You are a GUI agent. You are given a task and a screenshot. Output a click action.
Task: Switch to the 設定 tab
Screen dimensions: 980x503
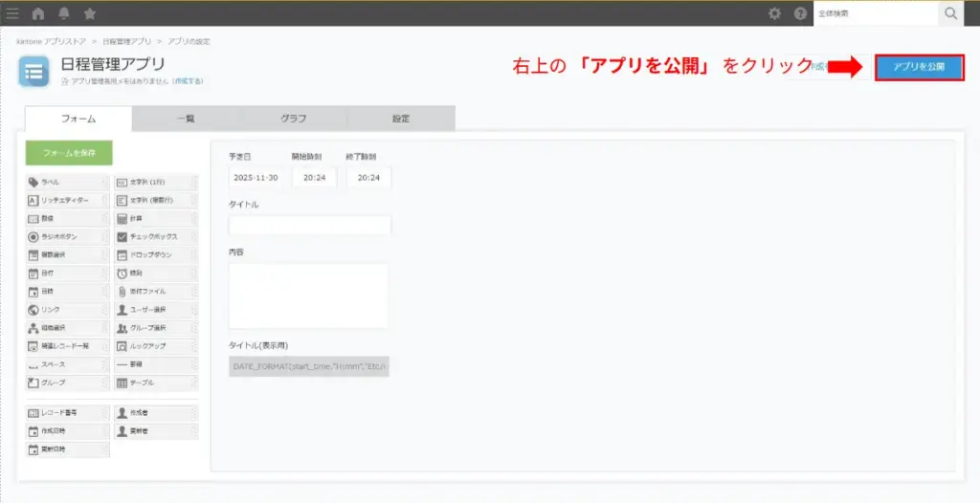click(x=401, y=119)
